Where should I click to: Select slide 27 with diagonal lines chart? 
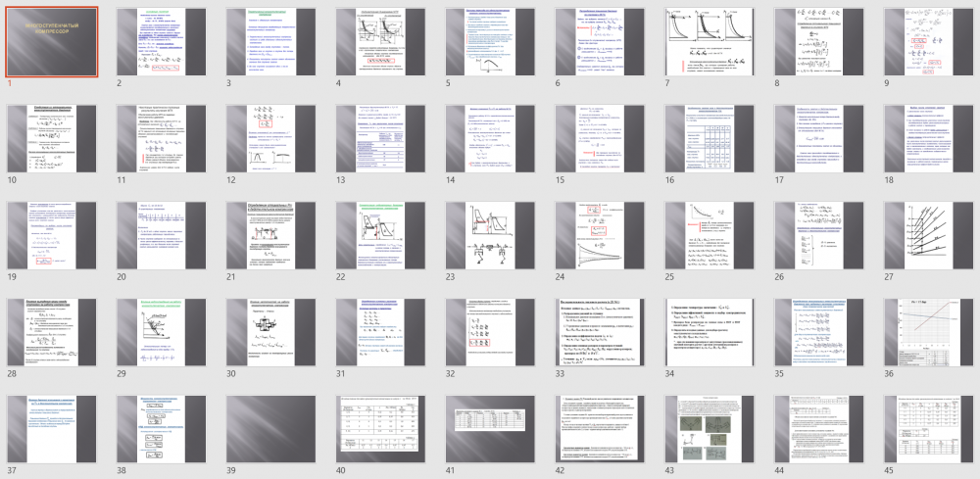point(929,235)
